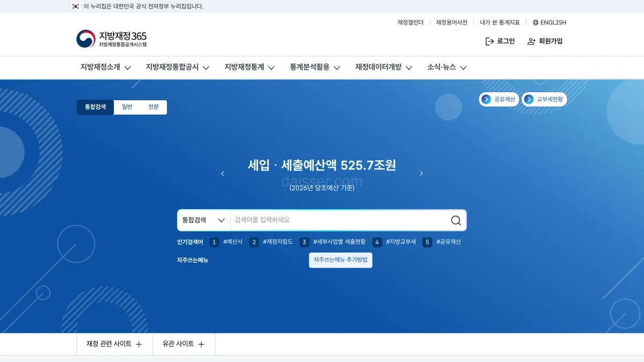Click the 로그인 text link
This screenshot has width=644, height=362.
coord(506,41)
